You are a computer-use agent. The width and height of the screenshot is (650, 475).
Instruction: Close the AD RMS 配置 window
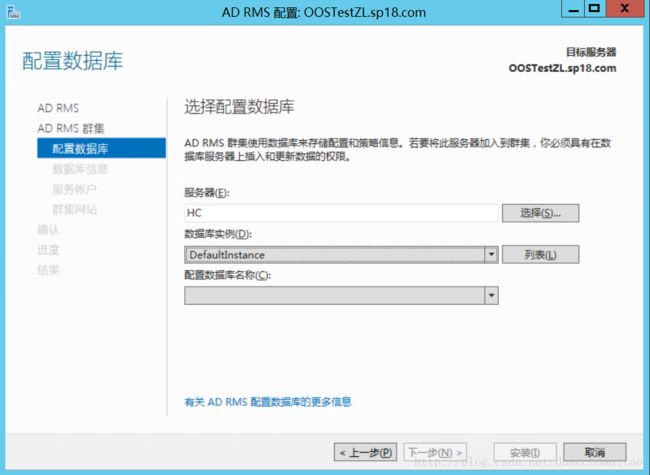(626, 9)
